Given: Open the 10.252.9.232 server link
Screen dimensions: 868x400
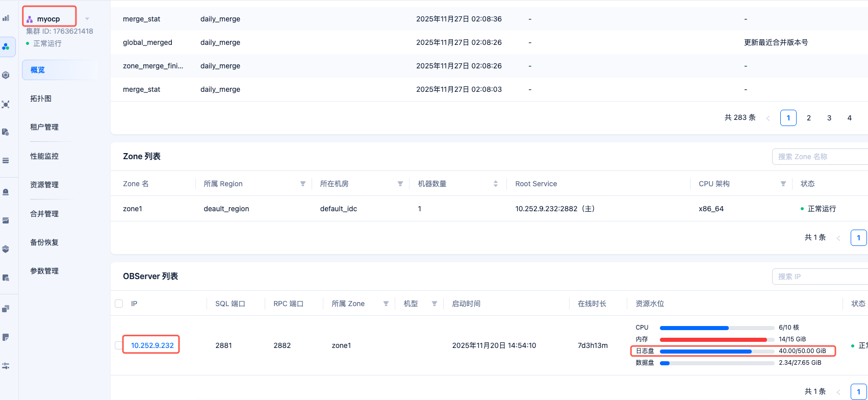Looking at the screenshot, I should (152, 345).
